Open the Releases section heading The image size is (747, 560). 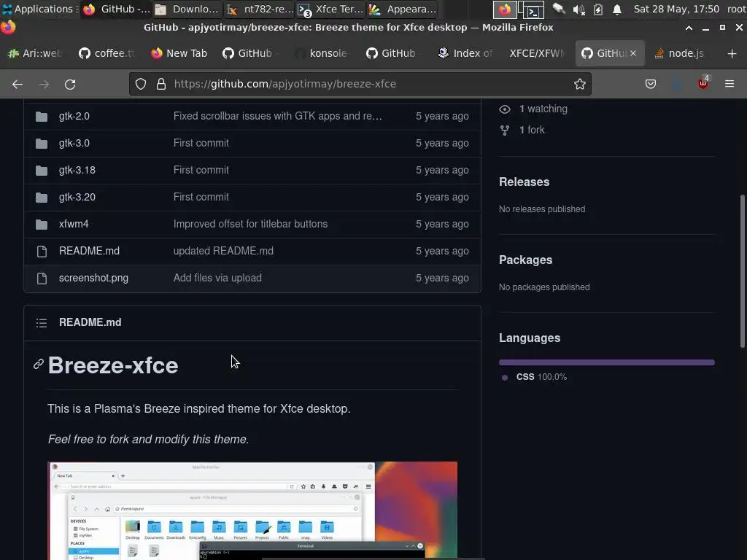click(x=524, y=182)
